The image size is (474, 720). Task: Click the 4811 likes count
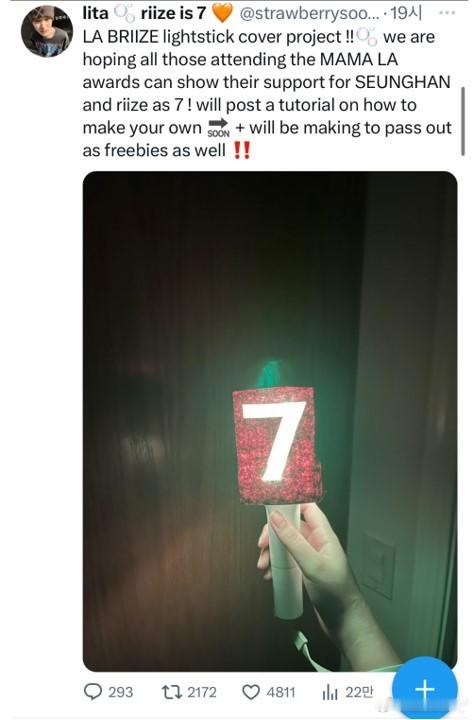281,692
